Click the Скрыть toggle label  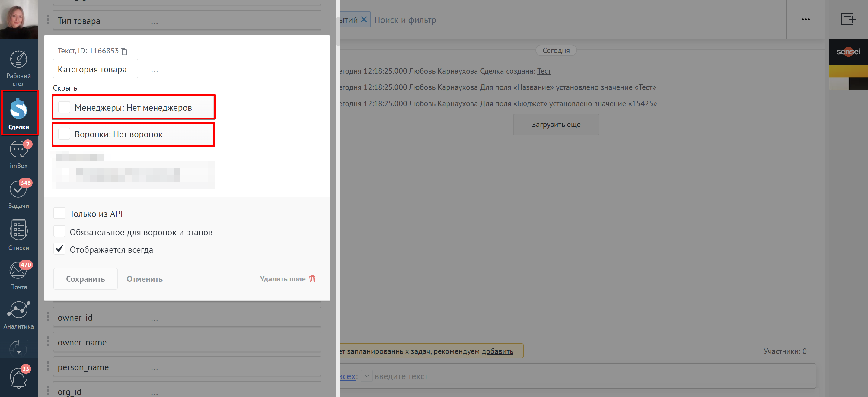click(x=65, y=88)
